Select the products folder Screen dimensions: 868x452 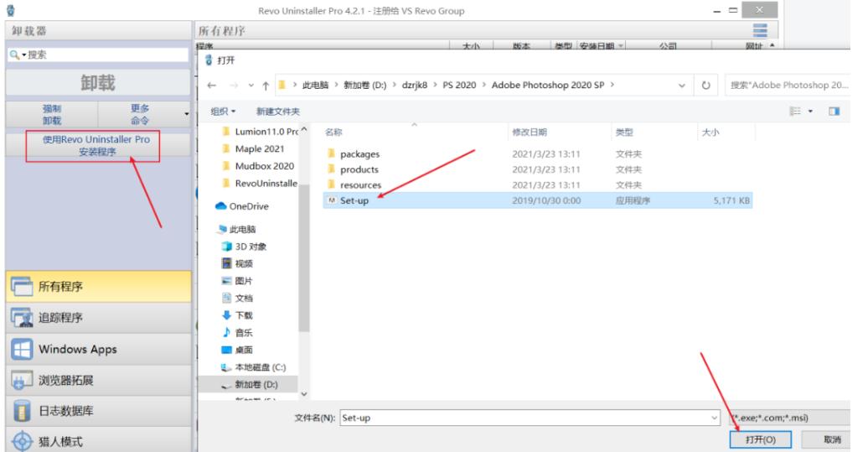(x=537, y=169)
